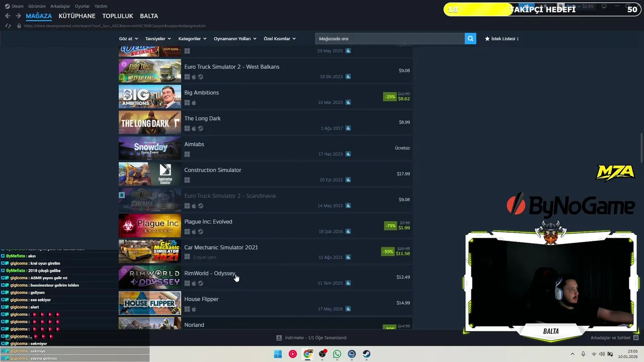
Task: Click the magnifier search button
Action: pos(470,39)
